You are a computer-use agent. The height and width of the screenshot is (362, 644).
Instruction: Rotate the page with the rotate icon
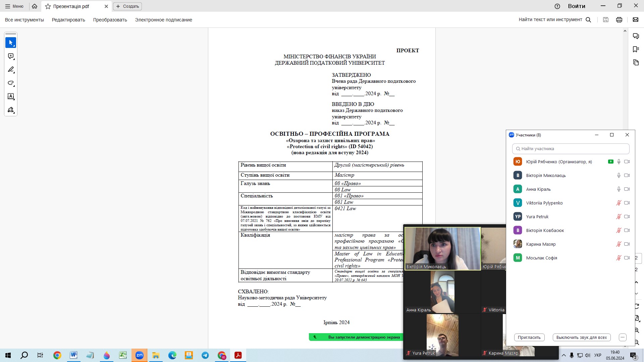click(x=637, y=306)
